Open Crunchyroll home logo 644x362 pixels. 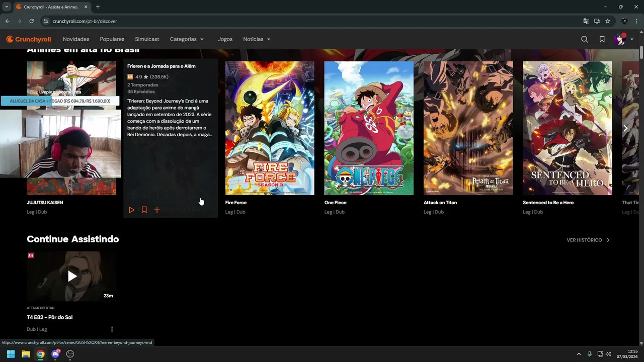click(x=29, y=39)
